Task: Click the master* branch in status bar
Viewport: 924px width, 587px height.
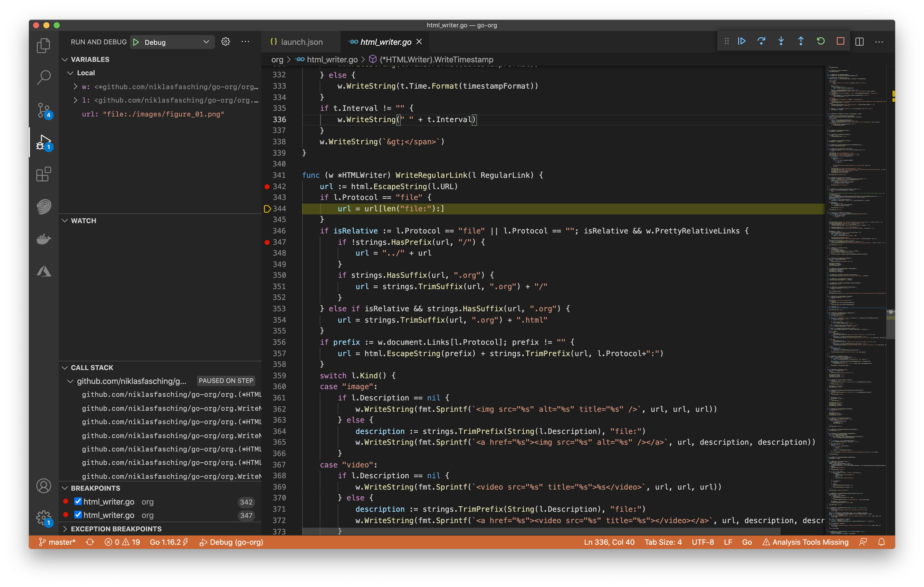Action: 57,542
